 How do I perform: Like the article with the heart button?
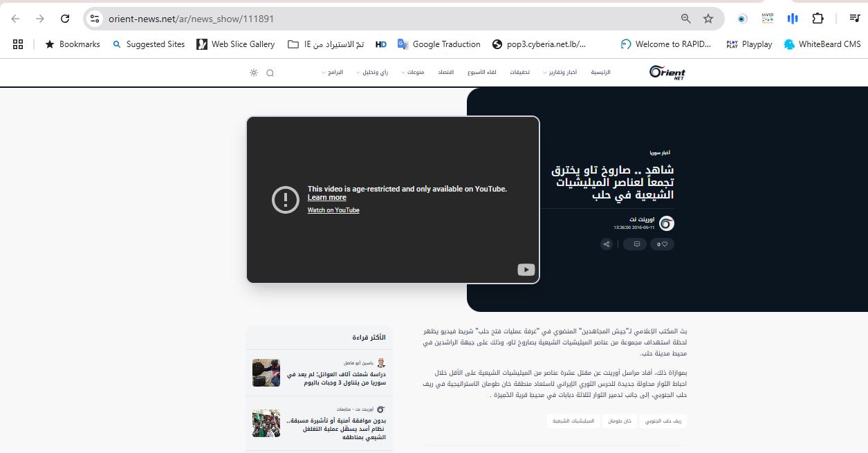664,244
